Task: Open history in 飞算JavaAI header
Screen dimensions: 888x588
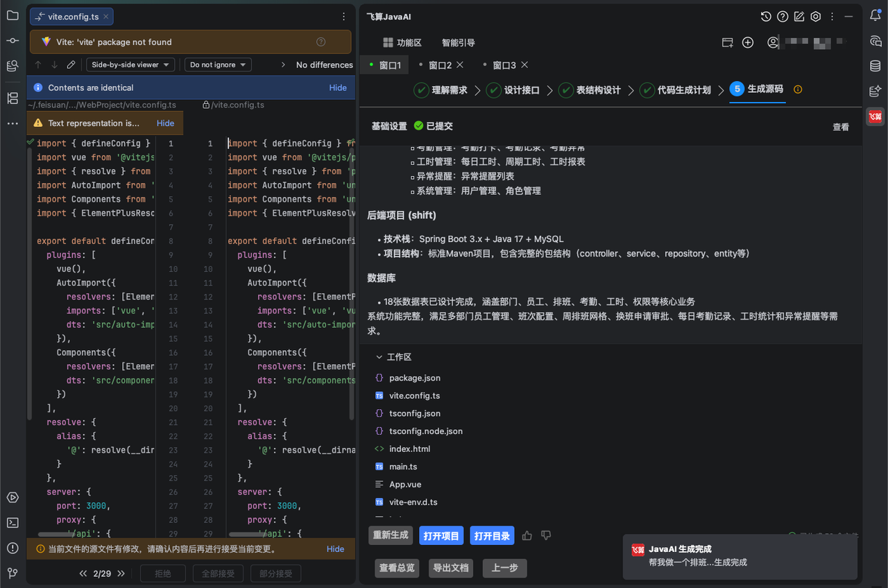Action: [766, 17]
